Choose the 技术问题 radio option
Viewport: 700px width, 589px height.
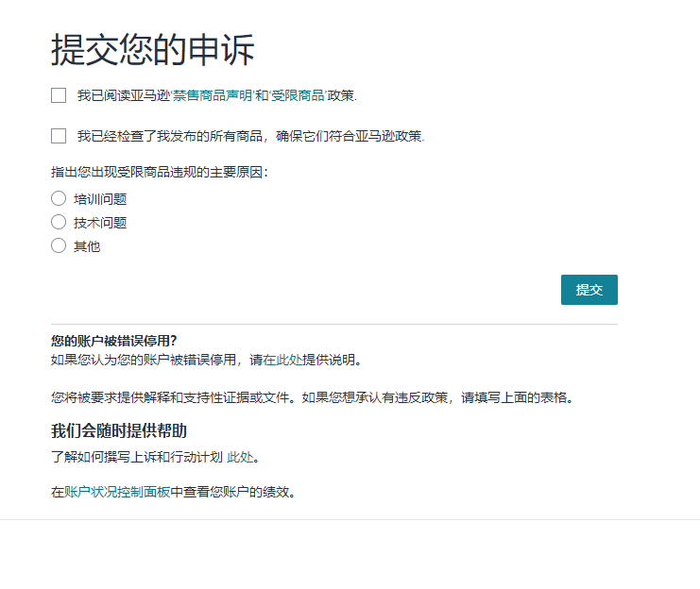tap(59, 222)
